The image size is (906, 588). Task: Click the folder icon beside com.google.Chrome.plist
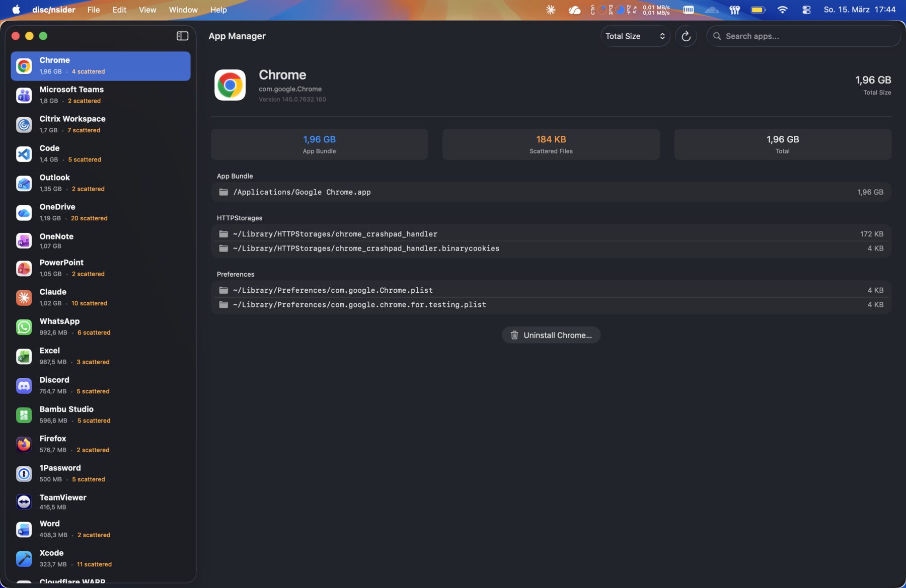(223, 290)
